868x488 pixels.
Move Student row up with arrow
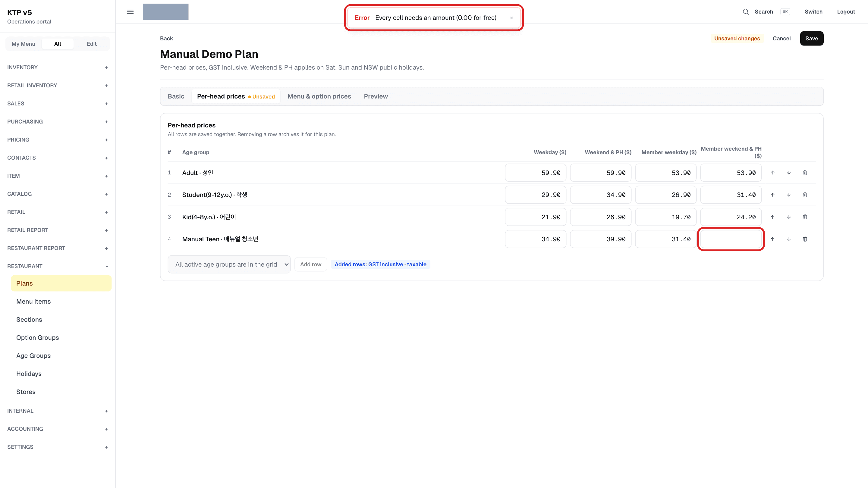point(772,195)
